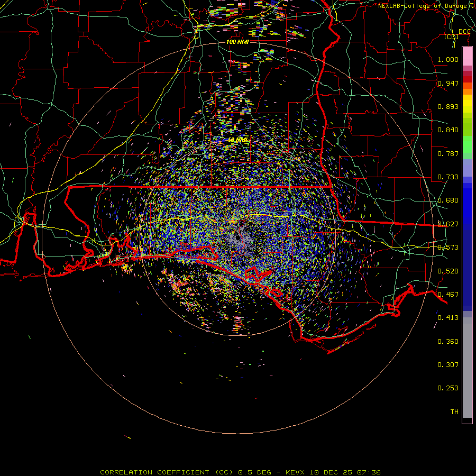Image resolution: width=476 pixels, height=476 pixels.
Task: Click the 0.947 value on color scale
Action: (x=448, y=83)
